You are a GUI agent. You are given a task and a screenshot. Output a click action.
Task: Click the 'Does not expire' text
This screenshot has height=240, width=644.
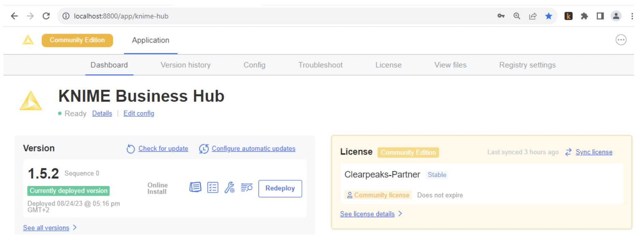[440, 195]
